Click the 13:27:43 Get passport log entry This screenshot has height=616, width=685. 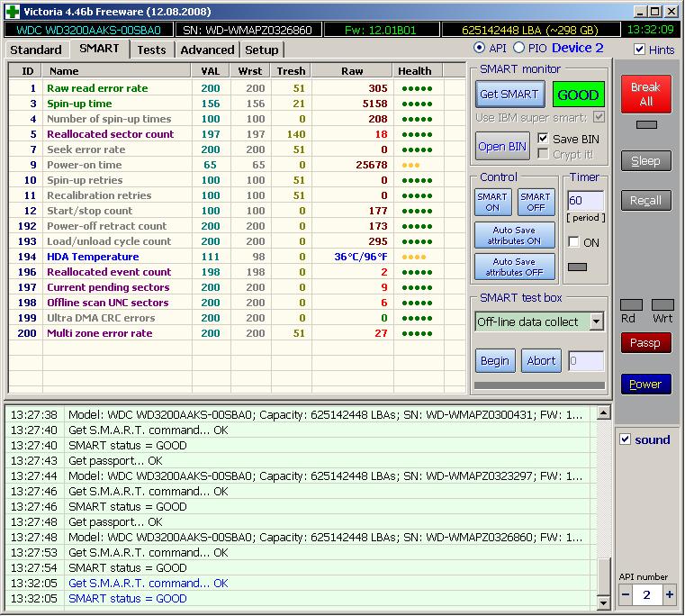[301, 460]
